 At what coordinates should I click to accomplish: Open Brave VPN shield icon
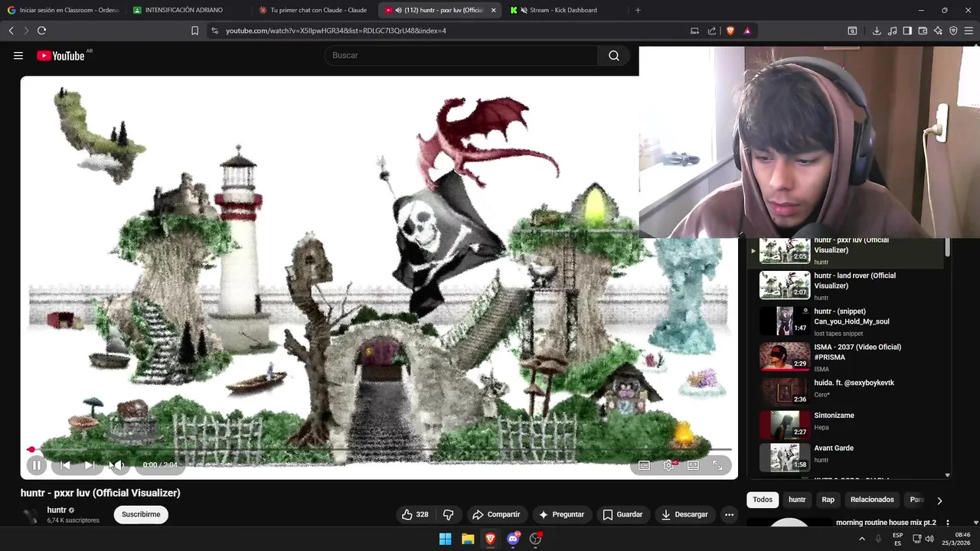tap(953, 31)
